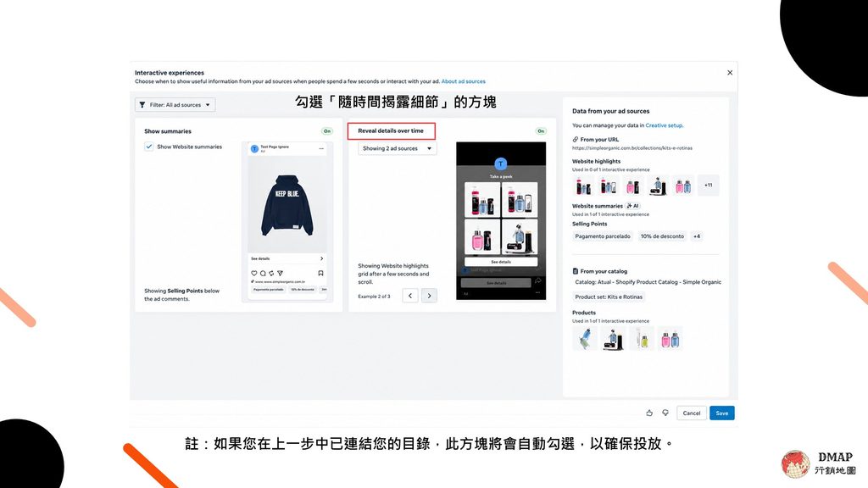Click the filter funnel icon
This screenshot has width=868, height=488.
pyautogui.click(x=142, y=104)
